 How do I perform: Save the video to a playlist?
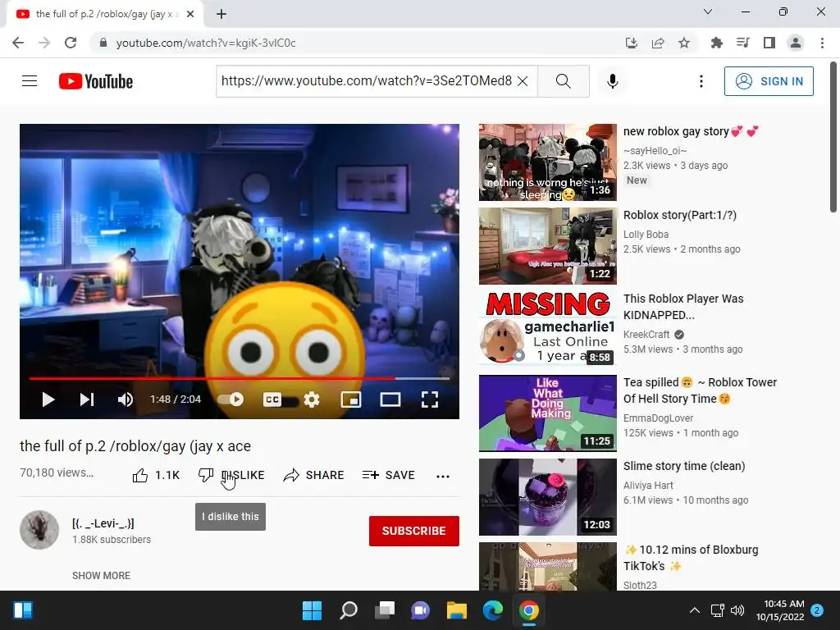[388, 475]
